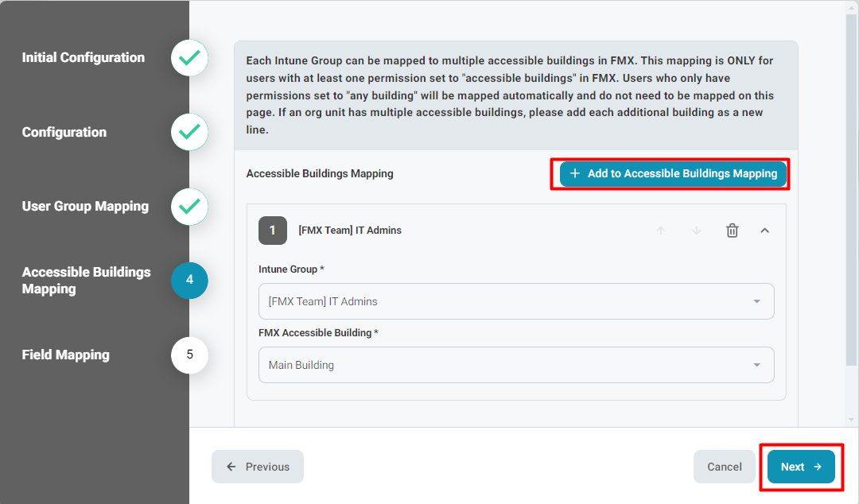This screenshot has height=504, width=859.
Task: Open the Accessible Buildings Mapping step label
Action: 86,280
